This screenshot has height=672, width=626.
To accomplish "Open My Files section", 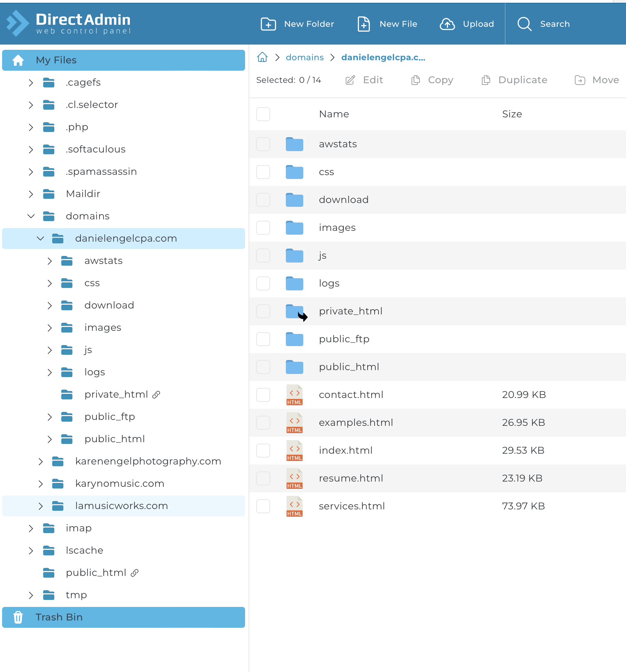I will (124, 60).
